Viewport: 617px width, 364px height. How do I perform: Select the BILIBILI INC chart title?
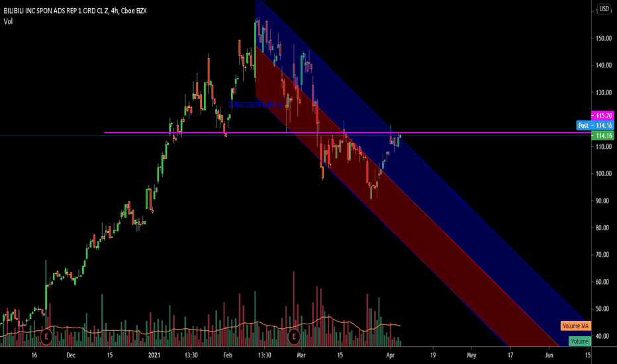pyautogui.click(x=75, y=11)
